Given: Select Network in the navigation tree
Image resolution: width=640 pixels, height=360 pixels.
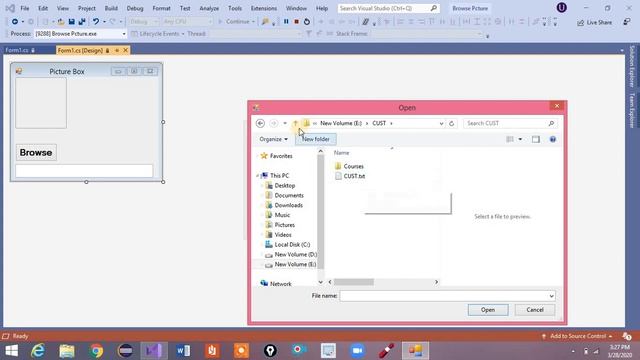Looking at the screenshot, I should 276,284.
